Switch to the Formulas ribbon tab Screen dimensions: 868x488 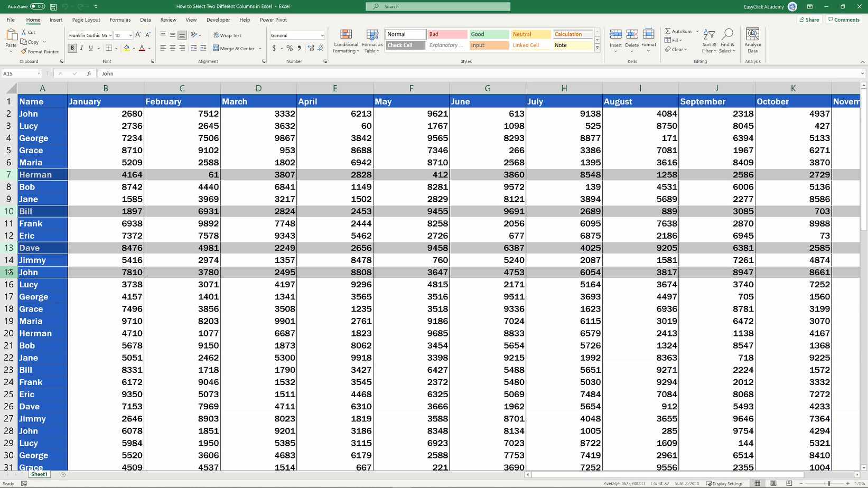pyautogui.click(x=120, y=20)
